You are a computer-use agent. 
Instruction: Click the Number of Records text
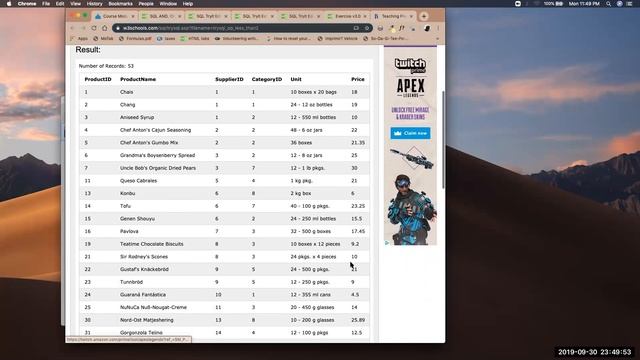[106, 66]
